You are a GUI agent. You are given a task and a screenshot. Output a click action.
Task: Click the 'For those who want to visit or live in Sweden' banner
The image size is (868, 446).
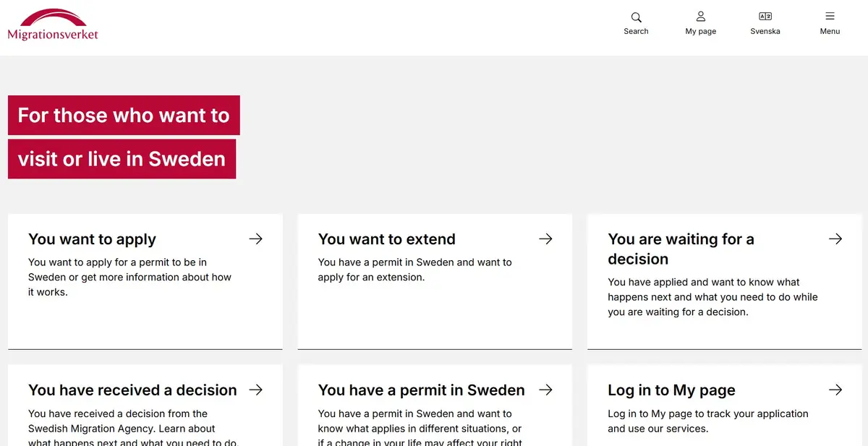point(123,137)
